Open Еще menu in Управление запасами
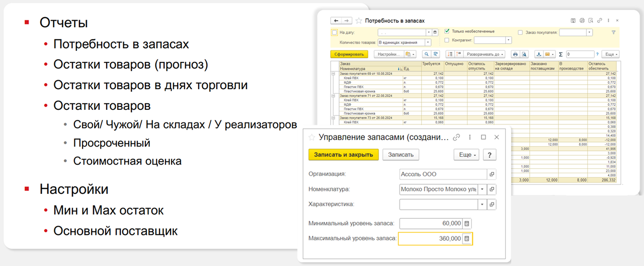Image resolution: width=644 pixels, height=266 pixels. pyautogui.click(x=466, y=155)
